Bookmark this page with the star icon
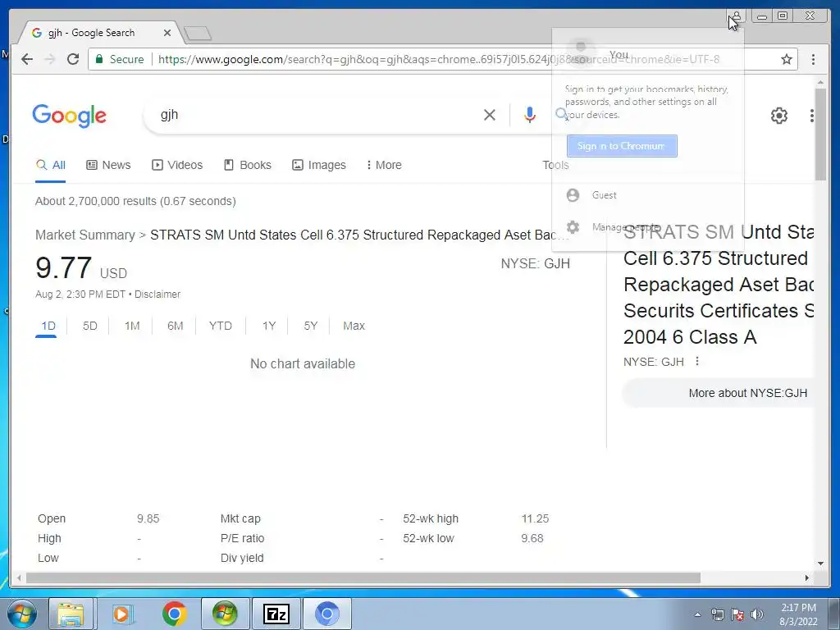 point(786,59)
